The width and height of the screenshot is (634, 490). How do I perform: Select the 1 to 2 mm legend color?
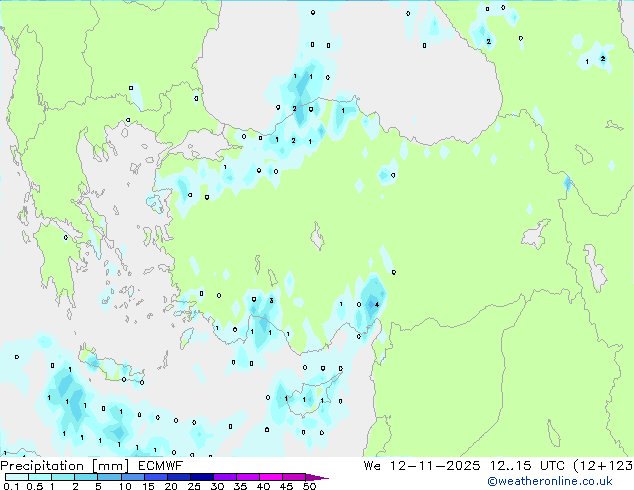tap(63, 477)
